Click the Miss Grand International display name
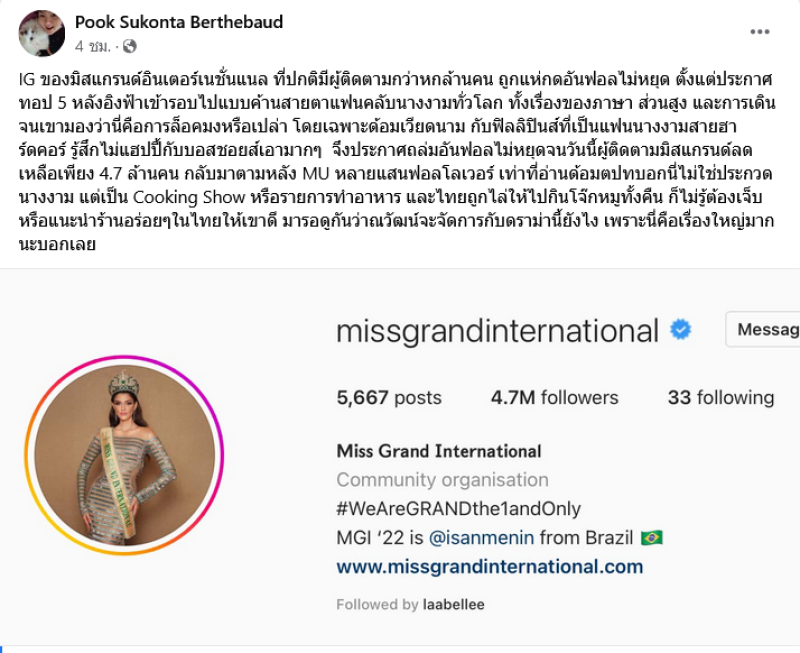The height and width of the screenshot is (653, 800). coord(439,451)
